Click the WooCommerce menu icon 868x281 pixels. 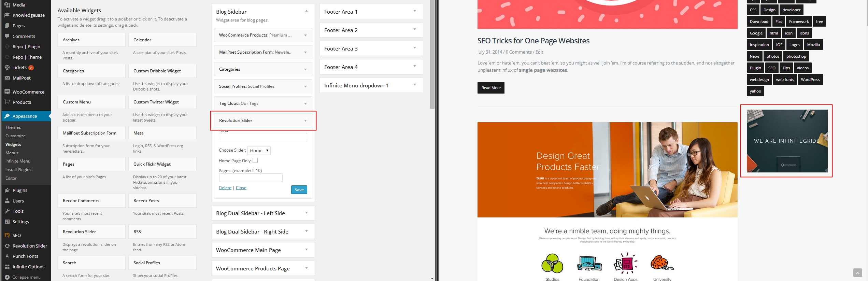click(7, 92)
